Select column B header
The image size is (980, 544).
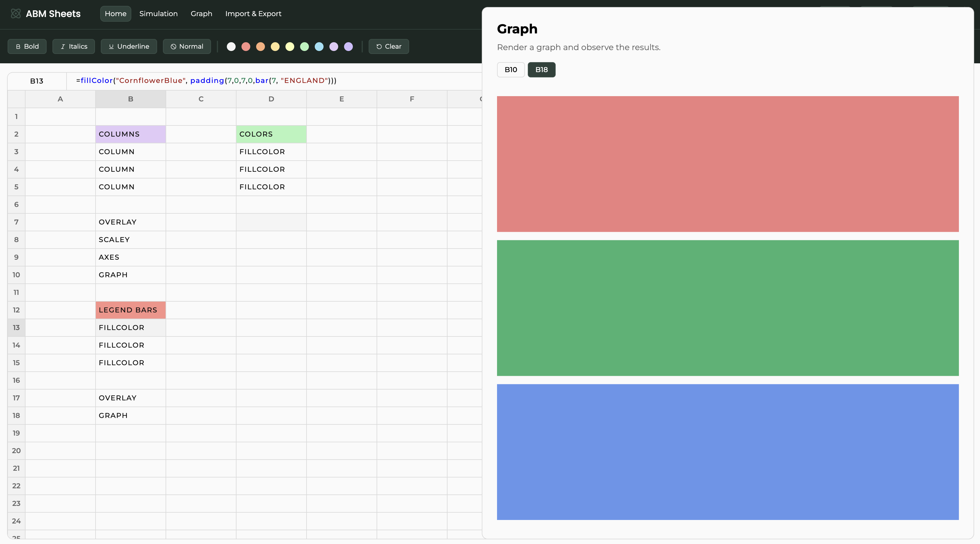point(130,99)
